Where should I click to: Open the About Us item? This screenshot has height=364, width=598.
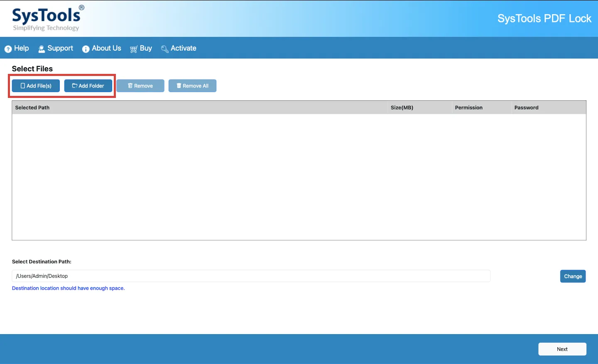[x=102, y=49]
